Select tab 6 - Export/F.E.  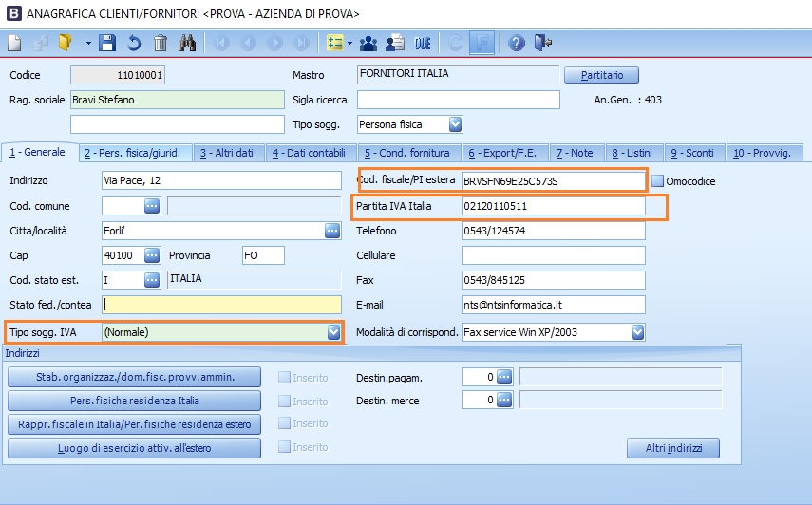pos(505,153)
